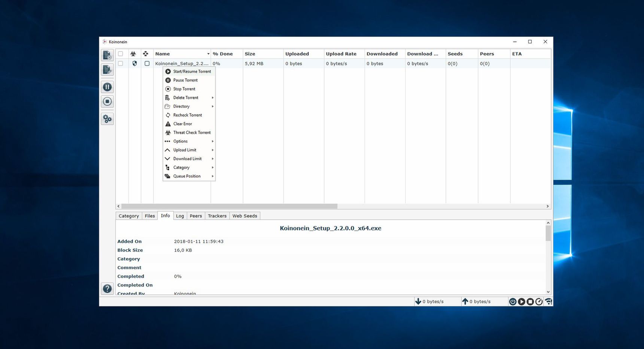Image resolution: width=644 pixels, height=349 pixels.
Task: Click the Koinonein logo in the title bar
Action: click(104, 42)
